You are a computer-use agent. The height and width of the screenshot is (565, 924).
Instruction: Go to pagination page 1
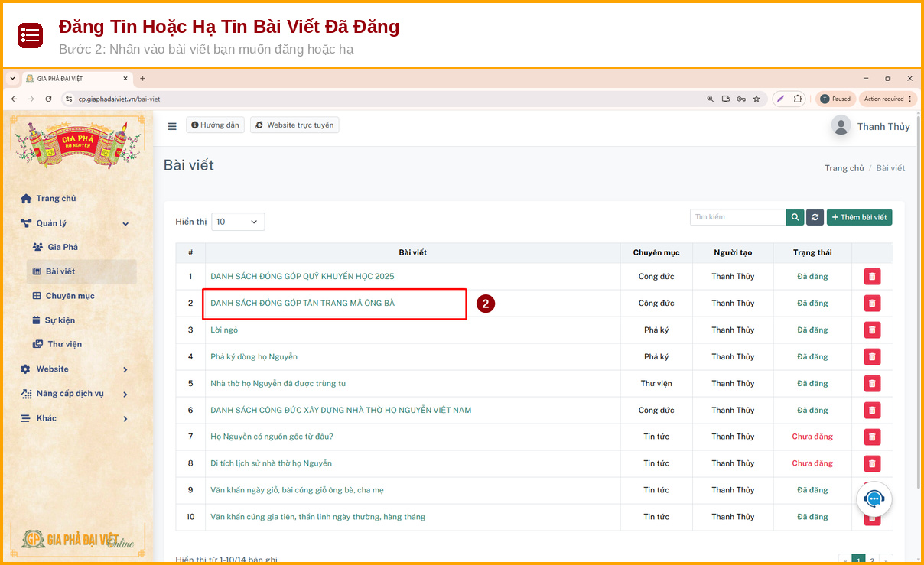pos(858,560)
